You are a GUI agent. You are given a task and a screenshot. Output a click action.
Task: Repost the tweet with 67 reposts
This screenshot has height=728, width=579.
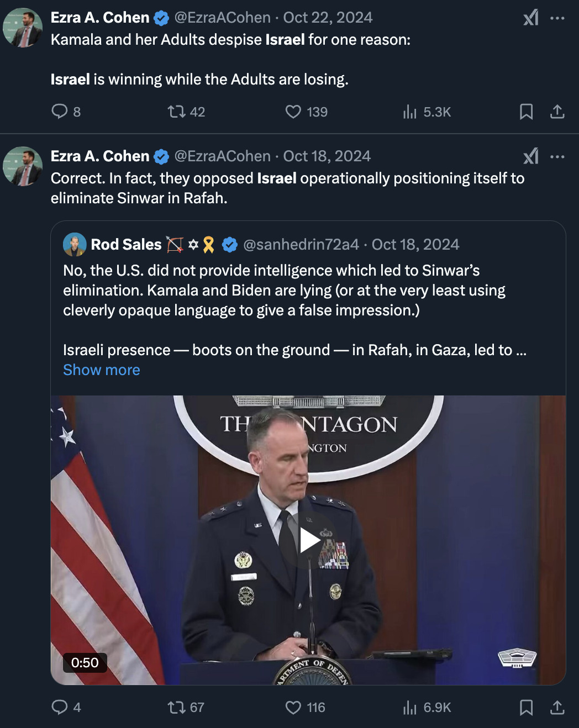pyautogui.click(x=177, y=708)
